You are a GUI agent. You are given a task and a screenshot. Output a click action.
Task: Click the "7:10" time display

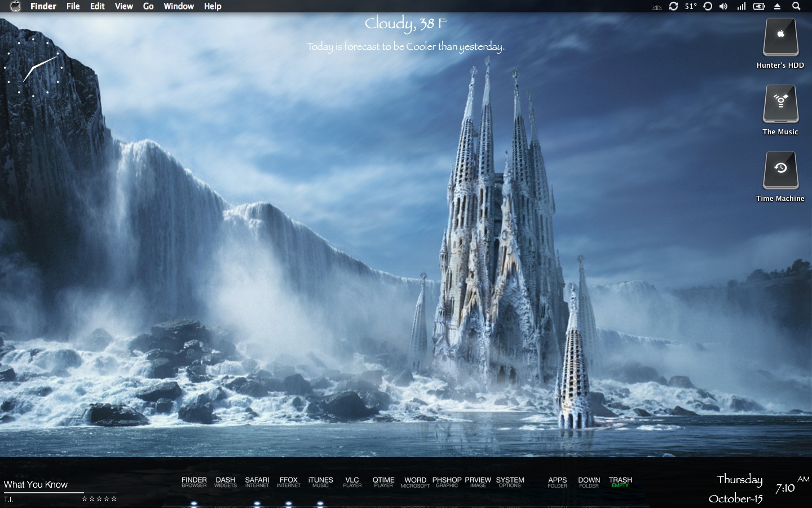pyautogui.click(x=784, y=488)
